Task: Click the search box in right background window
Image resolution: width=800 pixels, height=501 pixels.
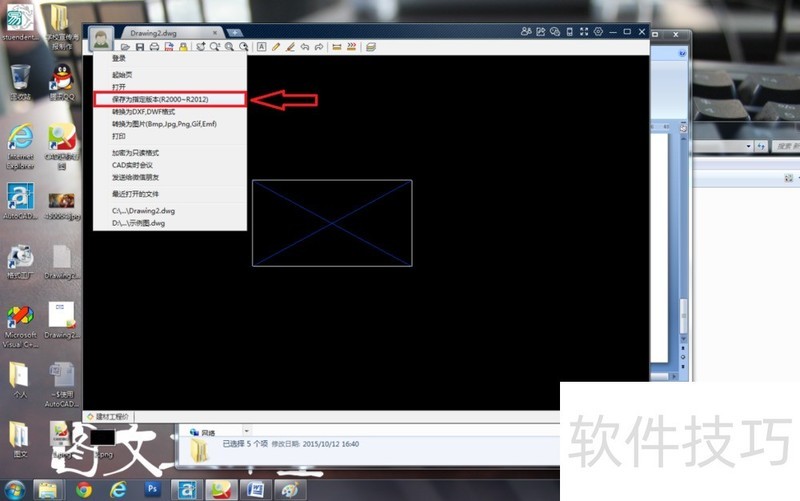Action: click(785, 146)
